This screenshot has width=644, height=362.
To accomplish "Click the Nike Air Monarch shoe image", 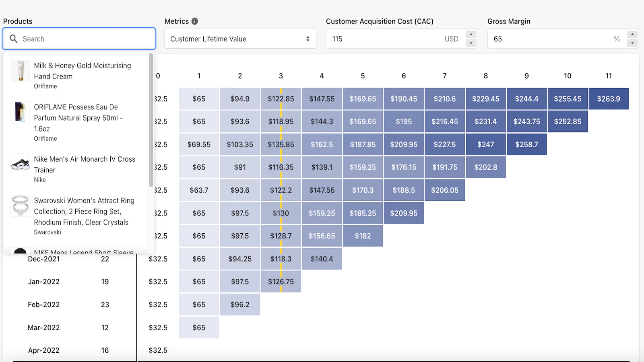I will point(20,164).
